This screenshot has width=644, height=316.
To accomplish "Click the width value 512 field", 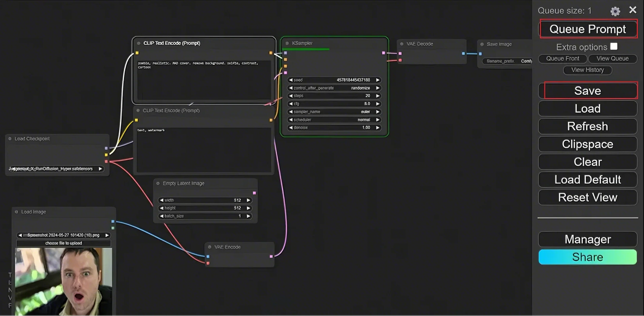I will point(205,200).
